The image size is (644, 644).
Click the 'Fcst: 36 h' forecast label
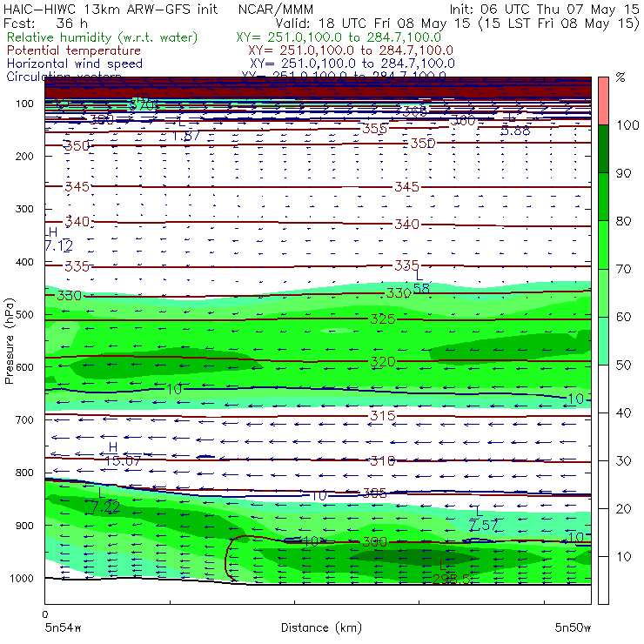click(45, 23)
